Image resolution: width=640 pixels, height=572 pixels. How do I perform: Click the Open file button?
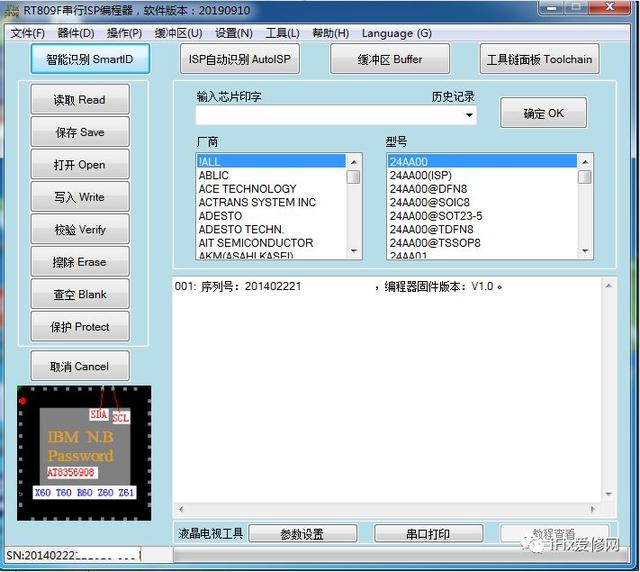click(x=80, y=165)
